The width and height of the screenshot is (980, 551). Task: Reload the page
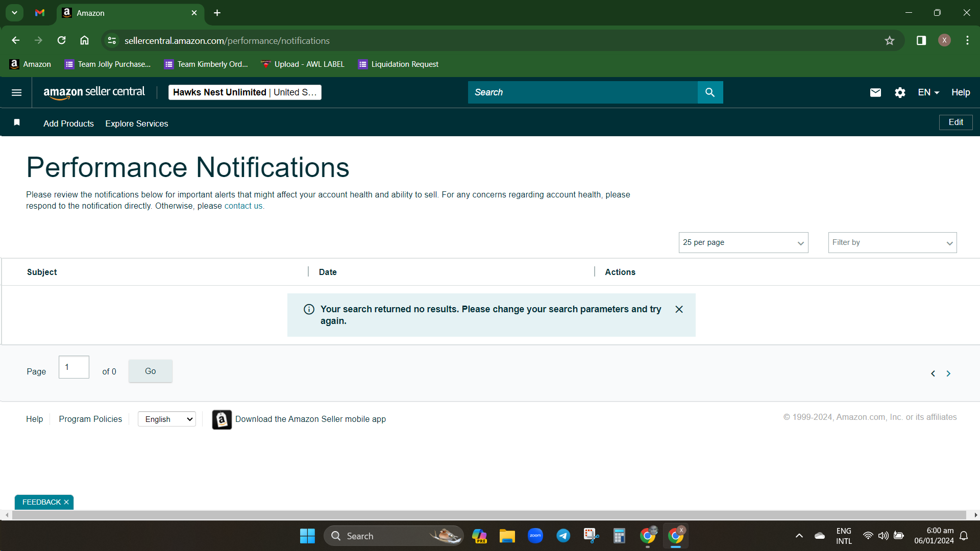[x=61, y=40]
